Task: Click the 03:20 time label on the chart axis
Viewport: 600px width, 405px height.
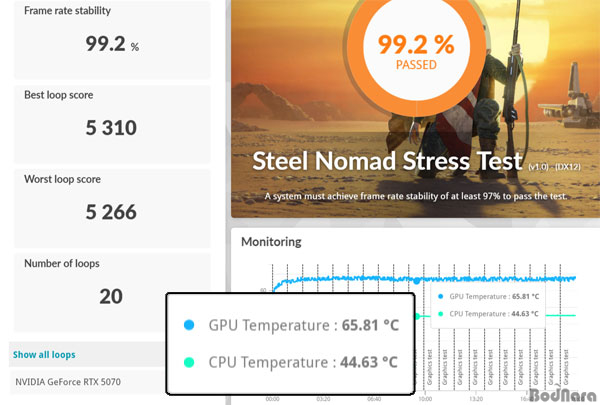Action: coord(323,397)
